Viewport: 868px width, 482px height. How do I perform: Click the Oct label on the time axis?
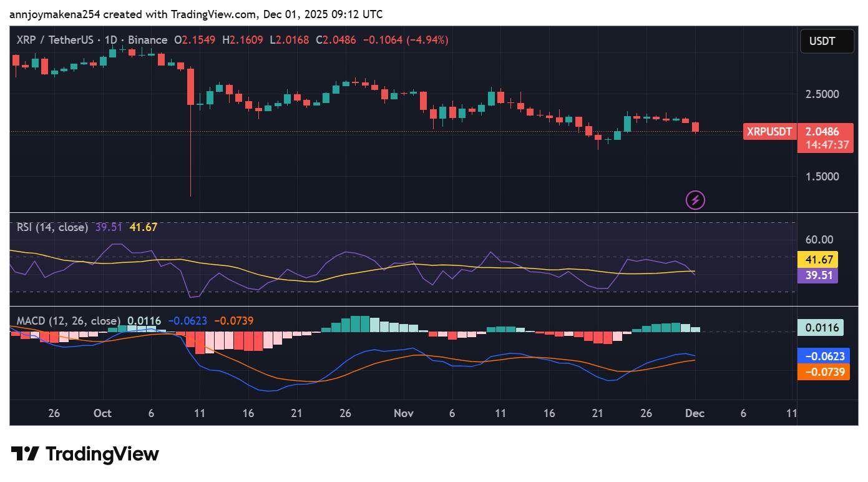(x=102, y=413)
